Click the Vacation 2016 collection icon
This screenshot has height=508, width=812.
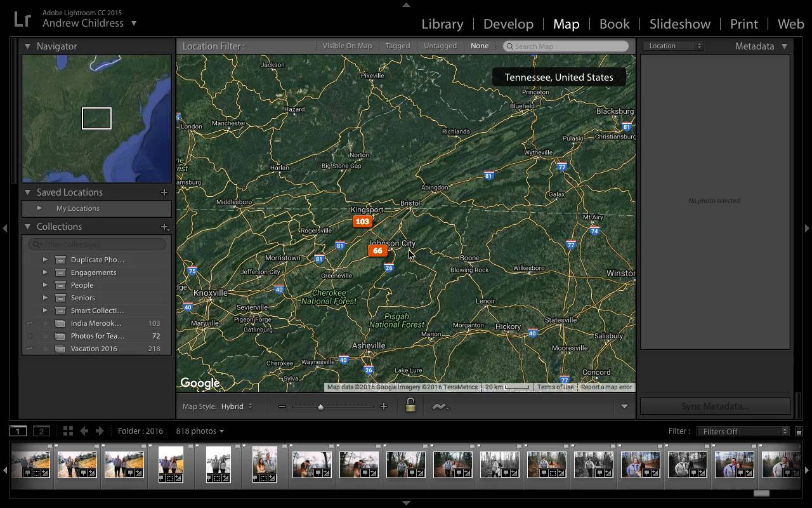coord(60,349)
